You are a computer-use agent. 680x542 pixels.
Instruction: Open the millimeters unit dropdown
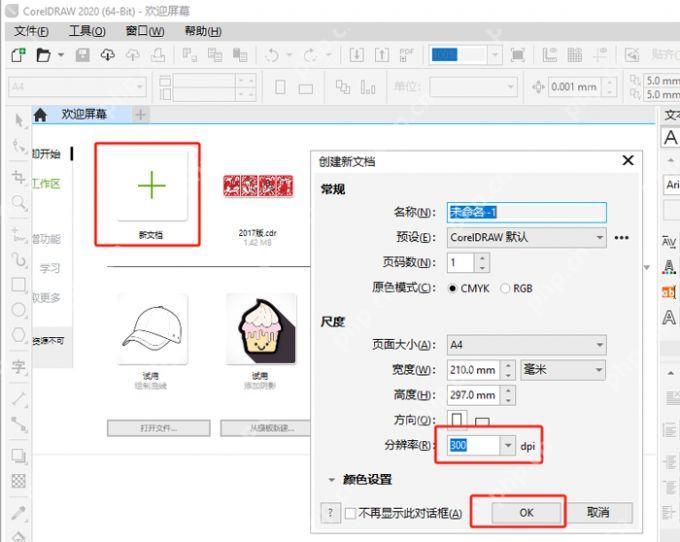563,370
